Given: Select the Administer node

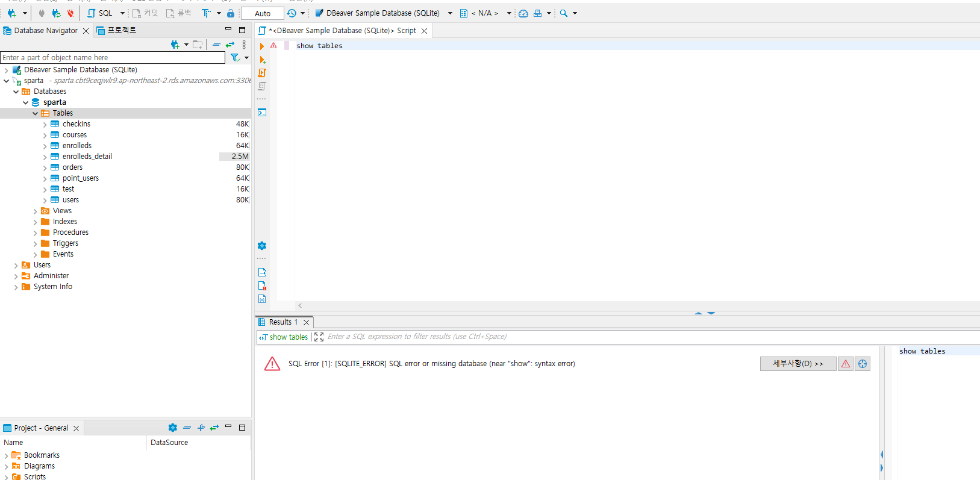Looking at the screenshot, I should (51, 276).
